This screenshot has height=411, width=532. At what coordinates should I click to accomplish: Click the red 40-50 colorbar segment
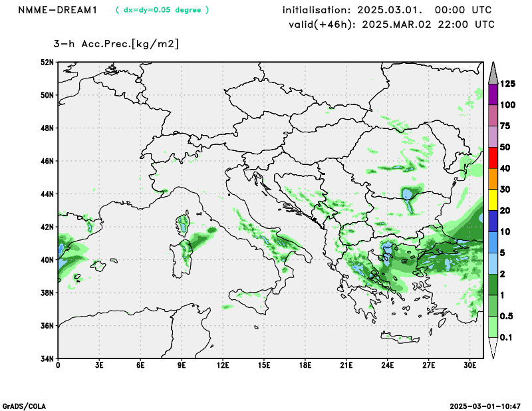[x=493, y=158]
